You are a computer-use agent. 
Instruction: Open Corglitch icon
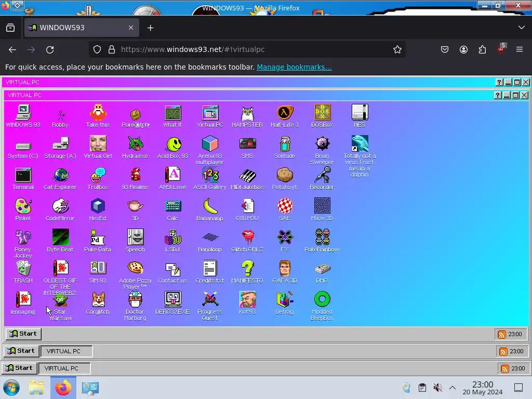click(98, 303)
